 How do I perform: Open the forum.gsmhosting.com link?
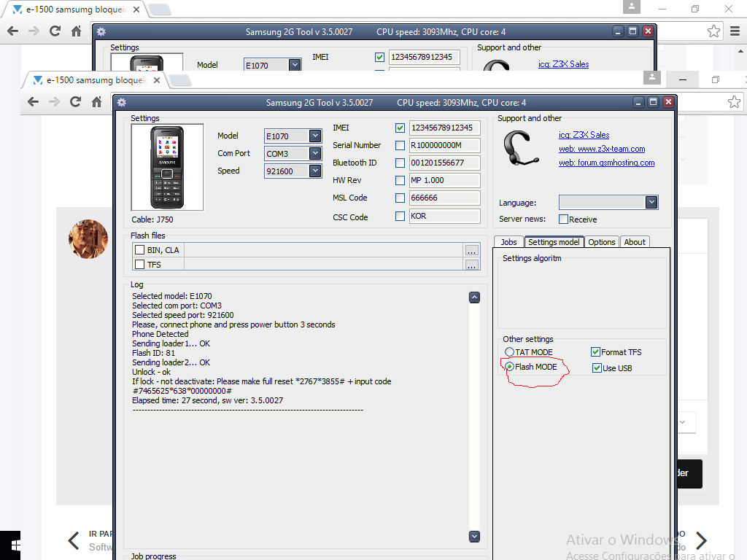pyautogui.click(x=606, y=163)
